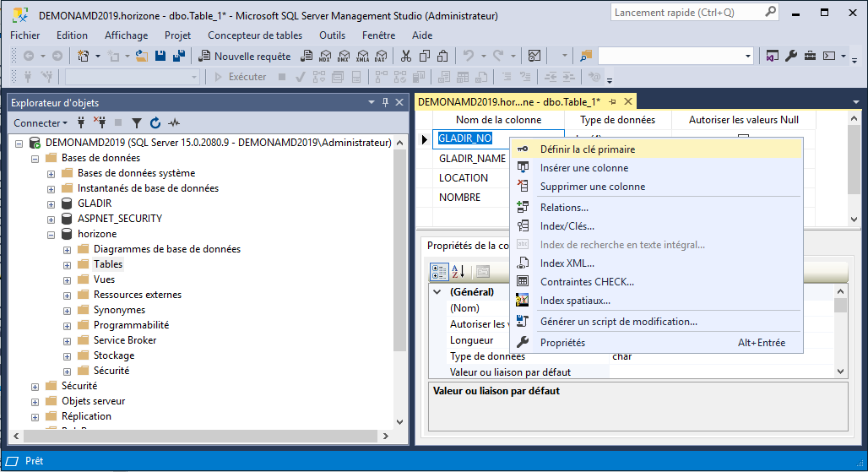Sort properties alphabetically with A-Z icon
The height and width of the screenshot is (472, 868).
[458, 272]
